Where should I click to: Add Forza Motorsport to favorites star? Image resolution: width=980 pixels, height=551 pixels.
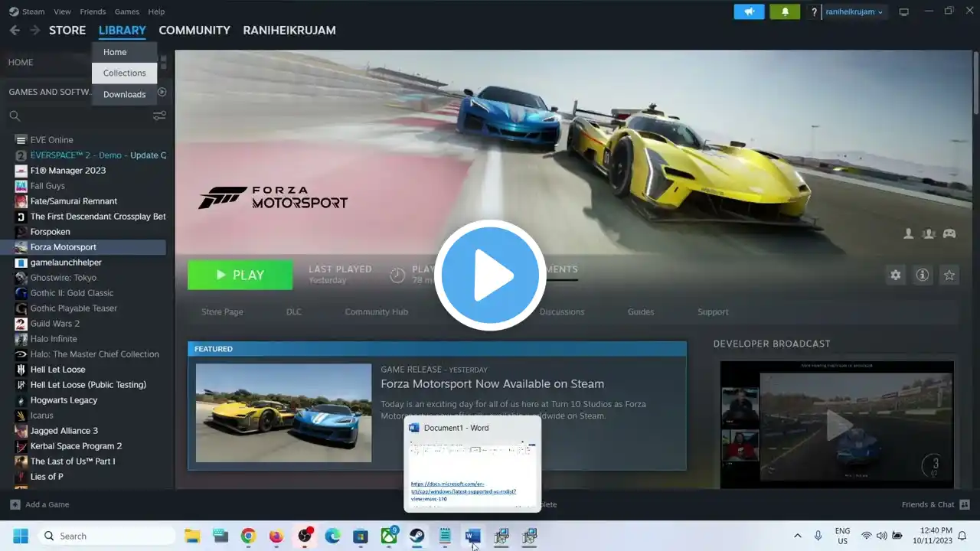pyautogui.click(x=949, y=275)
